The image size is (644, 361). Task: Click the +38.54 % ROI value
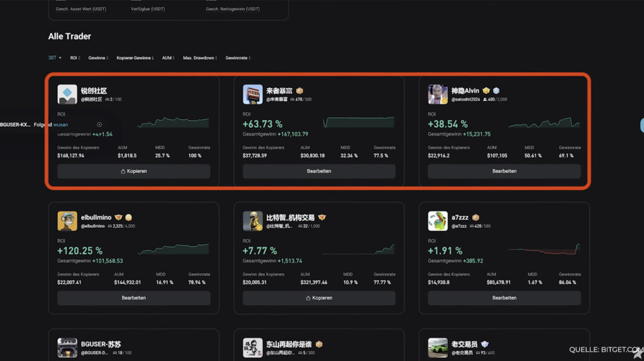448,124
